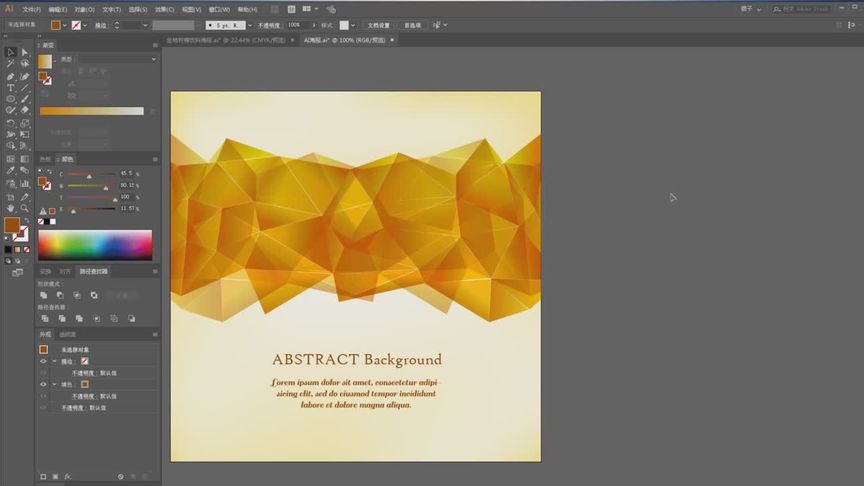Screen dimensions: 864x486
Task: Select the Zoom magnifier tool
Action: click(25, 208)
